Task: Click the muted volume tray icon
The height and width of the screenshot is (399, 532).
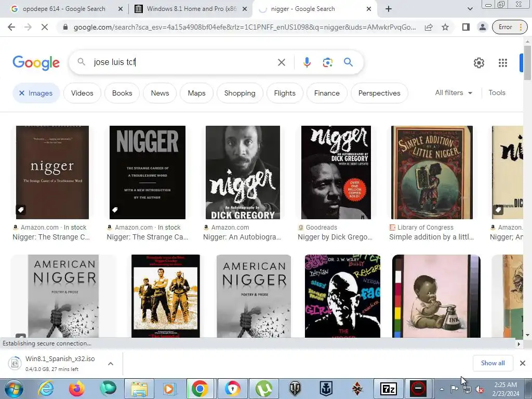Action: (480, 390)
